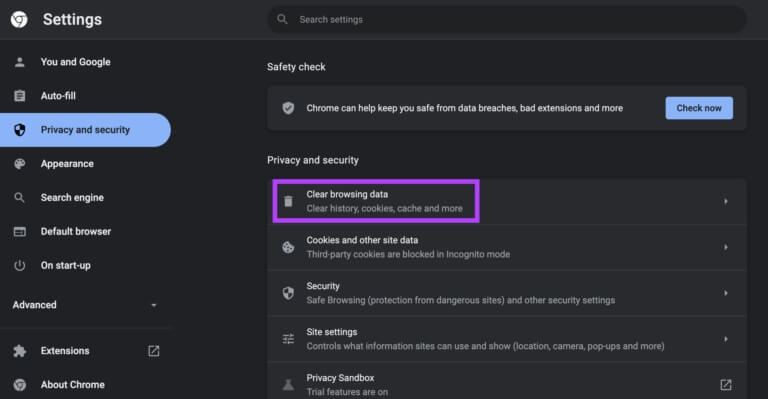Click the Check now button
The image size is (768, 399).
(x=699, y=108)
